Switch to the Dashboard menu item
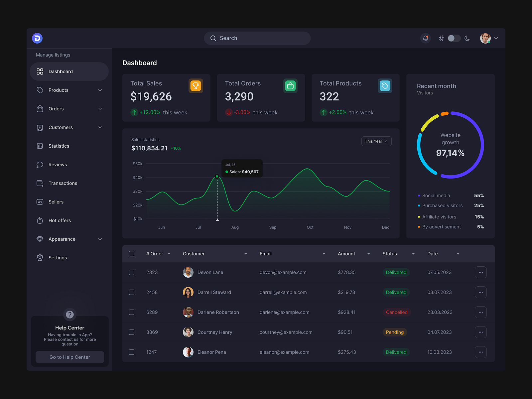 pyautogui.click(x=61, y=71)
